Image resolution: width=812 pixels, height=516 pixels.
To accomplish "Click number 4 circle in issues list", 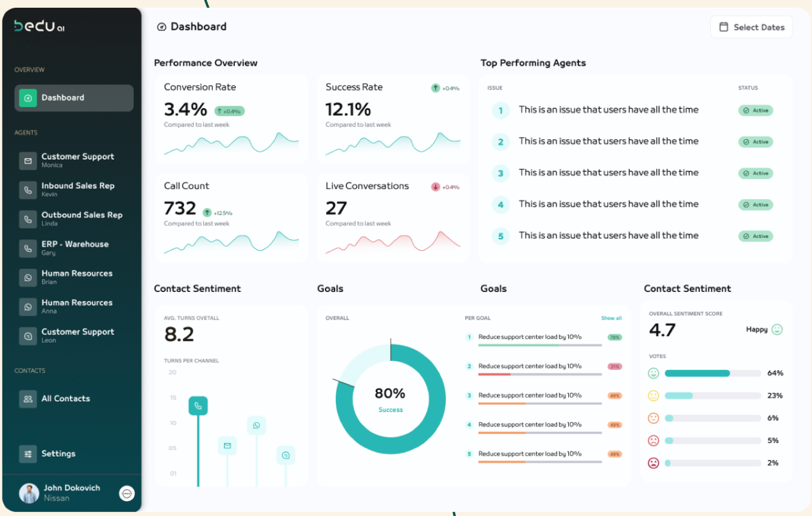I will 501,205.
